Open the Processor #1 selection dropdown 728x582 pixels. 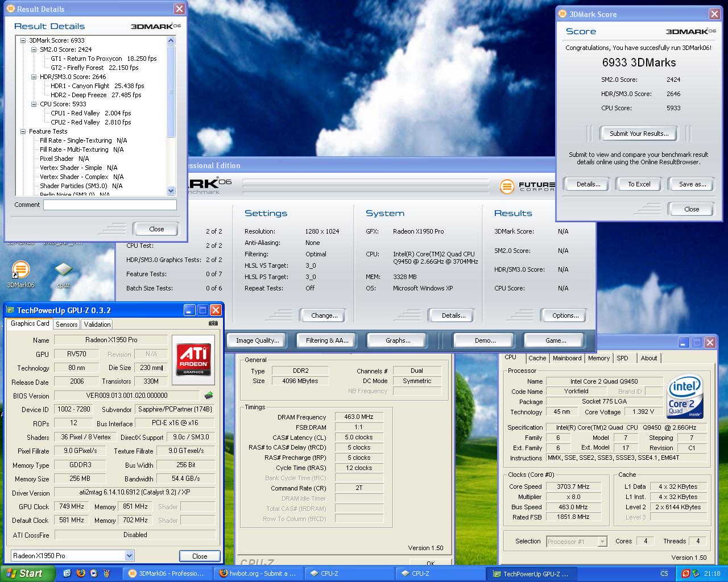point(602,542)
